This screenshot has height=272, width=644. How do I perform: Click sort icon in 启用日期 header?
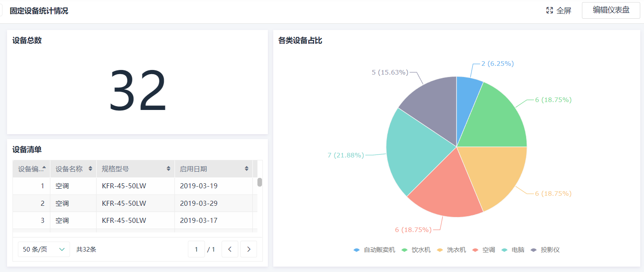tap(247, 169)
